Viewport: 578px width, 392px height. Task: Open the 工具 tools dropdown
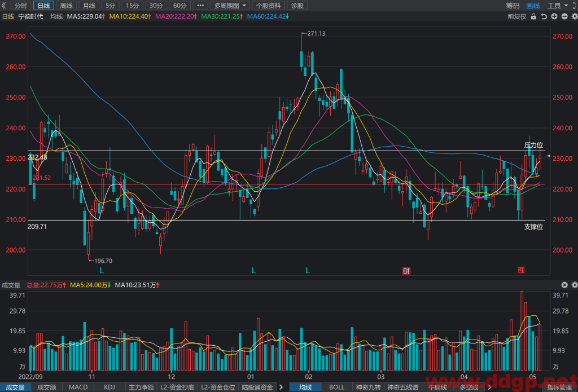[557, 6]
